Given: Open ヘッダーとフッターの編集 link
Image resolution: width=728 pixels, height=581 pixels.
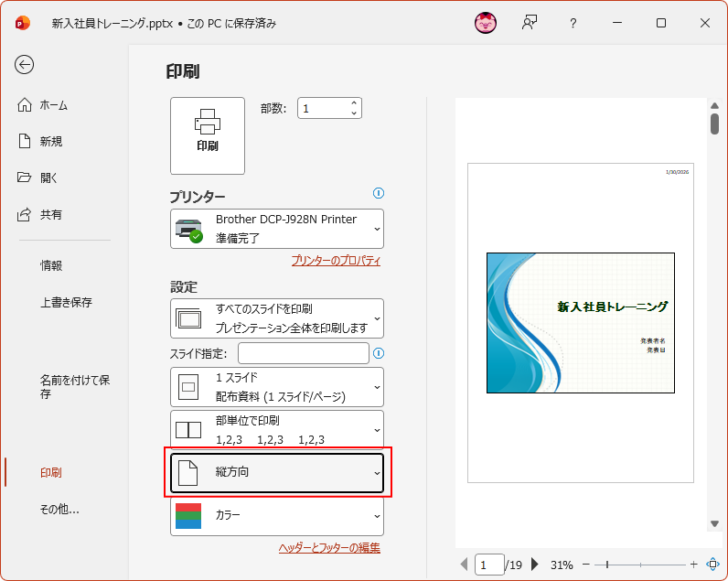Looking at the screenshot, I should pyautogui.click(x=329, y=548).
